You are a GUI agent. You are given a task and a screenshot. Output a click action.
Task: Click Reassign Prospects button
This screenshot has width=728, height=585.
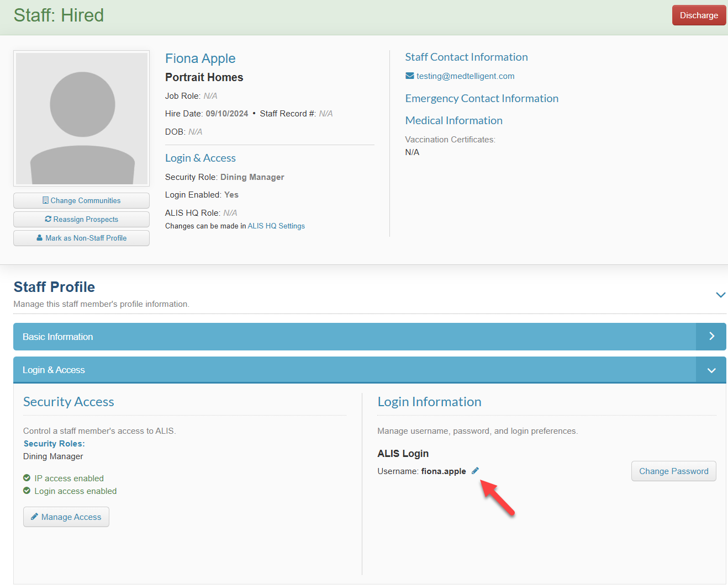tap(81, 219)
